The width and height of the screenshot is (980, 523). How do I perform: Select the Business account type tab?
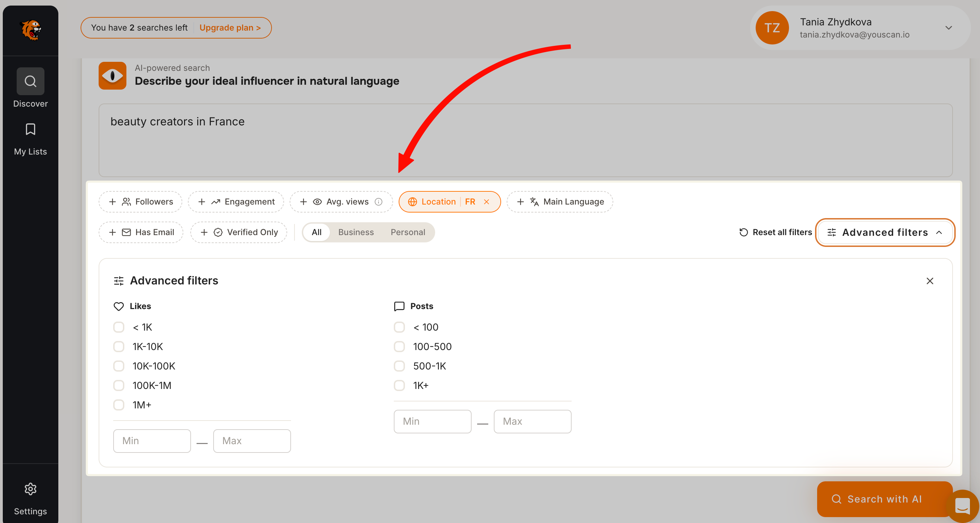(356, 232)
